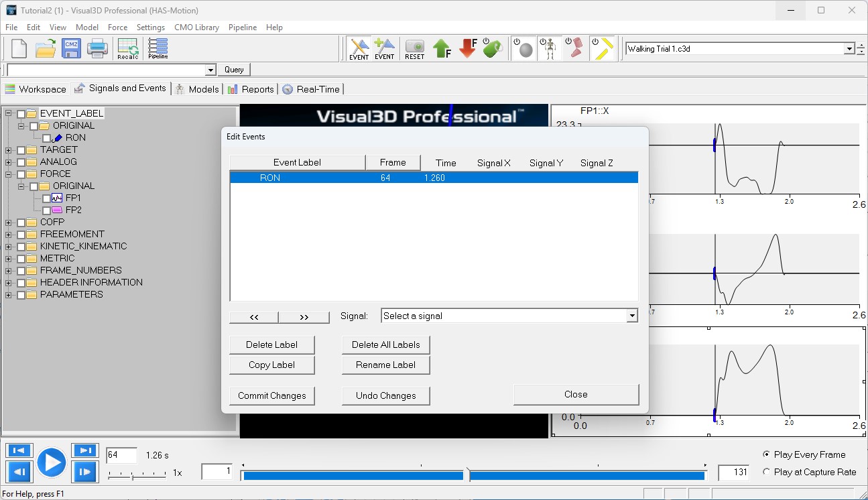Viewport: 868px width, 500px height.
Task: Toggle the yellow force vector icon
Action: (603, 49)
